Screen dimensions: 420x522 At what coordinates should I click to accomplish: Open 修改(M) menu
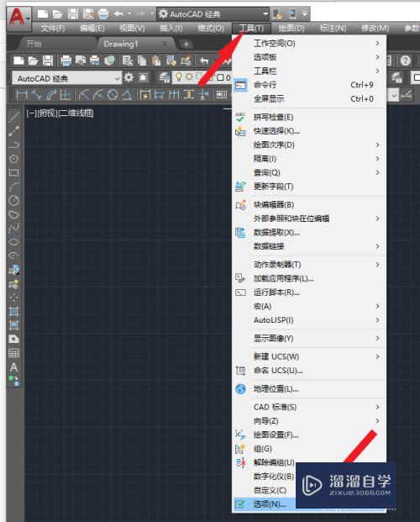point(375,29)
